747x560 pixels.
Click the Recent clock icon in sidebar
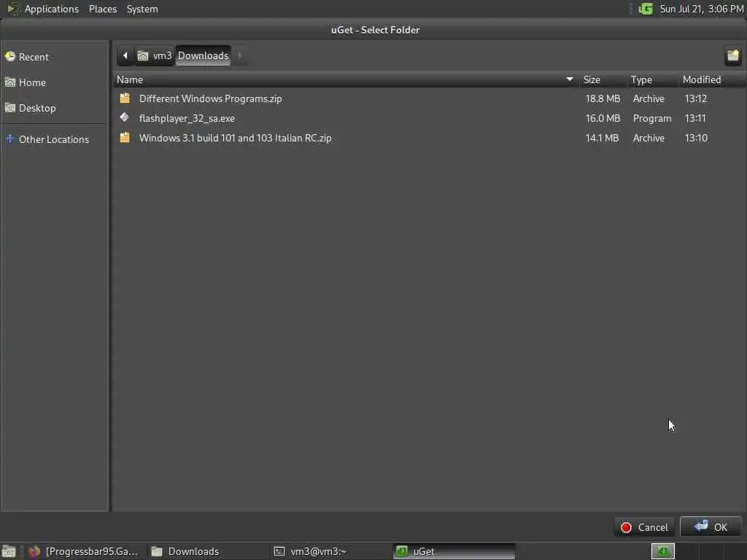10,57
